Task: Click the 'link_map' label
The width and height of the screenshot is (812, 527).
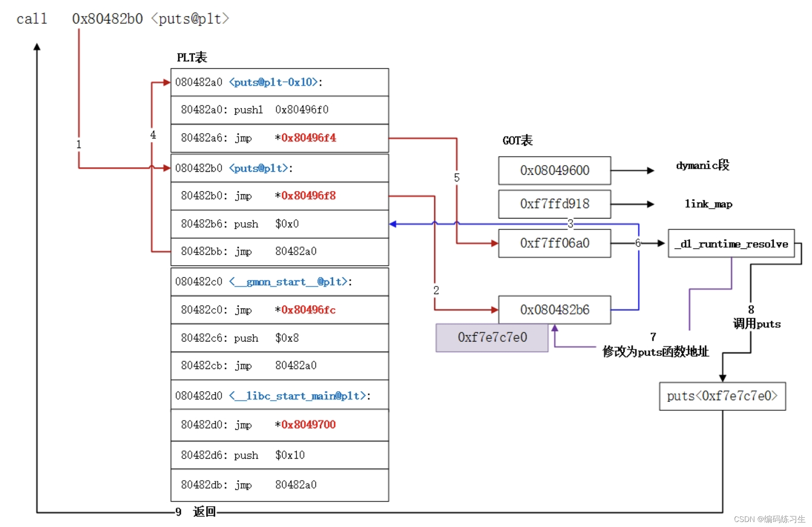Action: [x=708, y=204]
